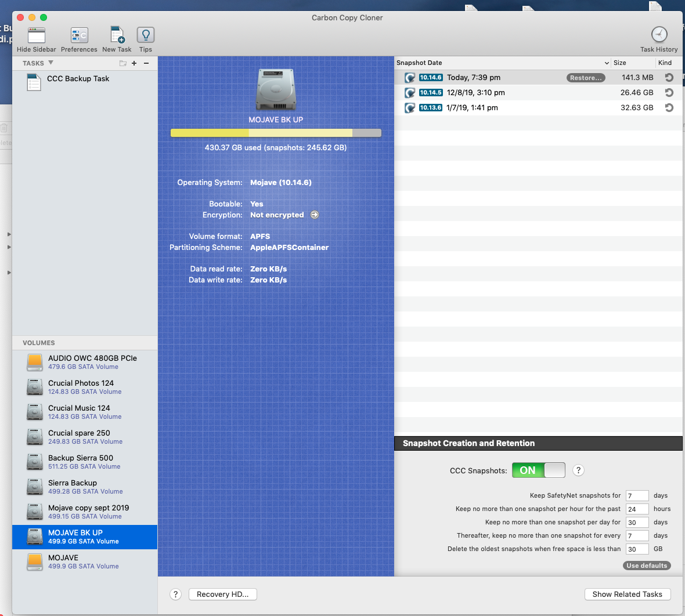Click the 32.63 GB size value
The height and width of the screenshot is (616, 685).
pos(636,108)
